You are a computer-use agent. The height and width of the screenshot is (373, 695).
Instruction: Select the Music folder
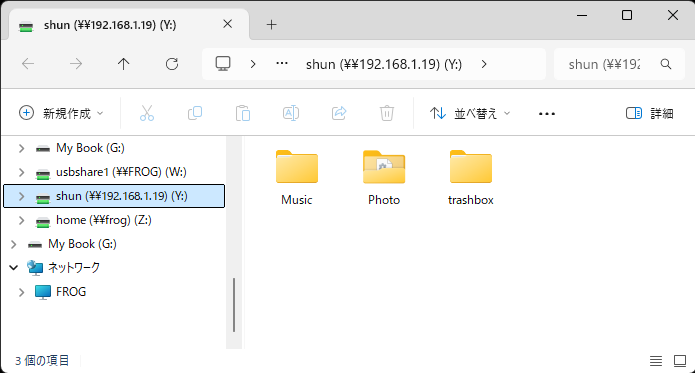point(297,178)
